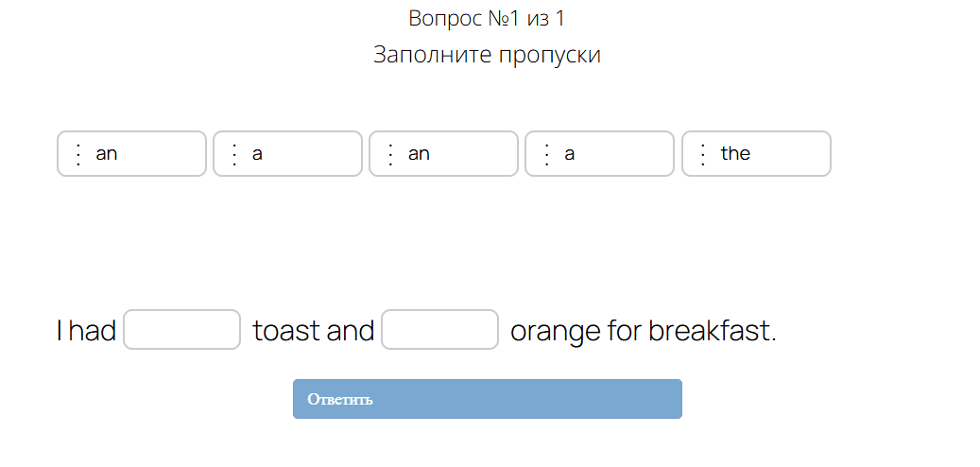Click drag handle on "the" chip

(702, 154)
